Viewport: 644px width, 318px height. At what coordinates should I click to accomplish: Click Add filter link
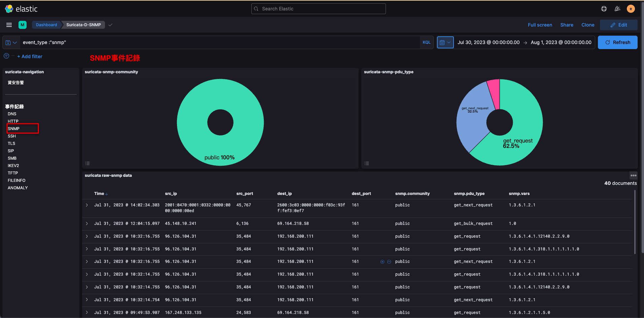pos(30,56)
